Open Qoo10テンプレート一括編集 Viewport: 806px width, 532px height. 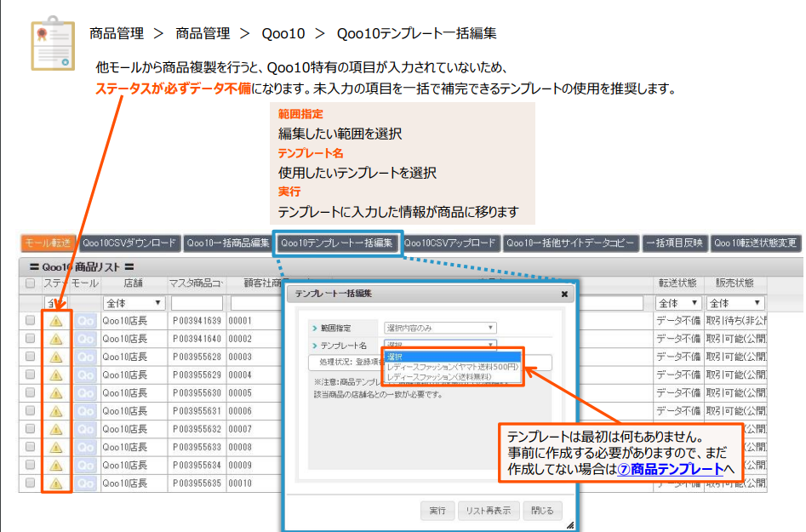[337, 243]
